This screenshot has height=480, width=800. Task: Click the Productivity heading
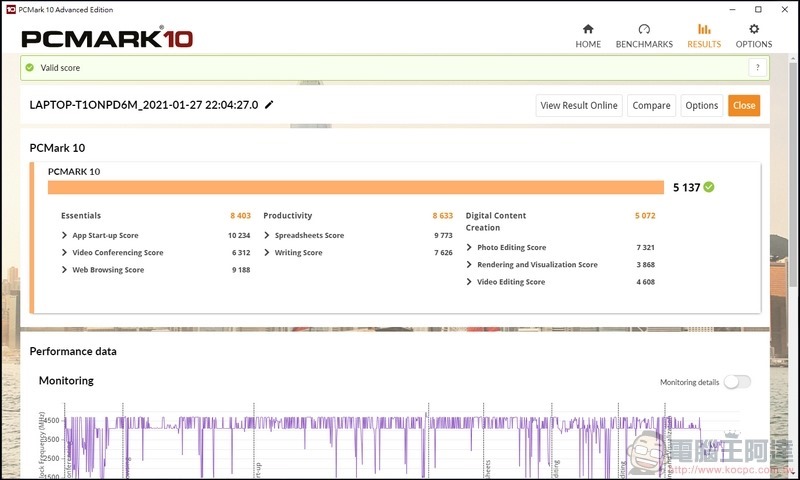tap(287, 216)
